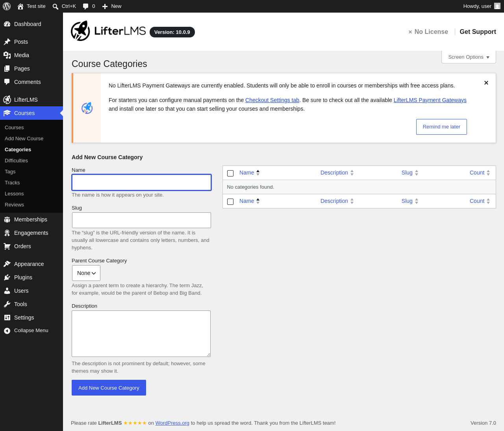Open the Reviews submenu item

pyautogui.click(x=14, y=205)
